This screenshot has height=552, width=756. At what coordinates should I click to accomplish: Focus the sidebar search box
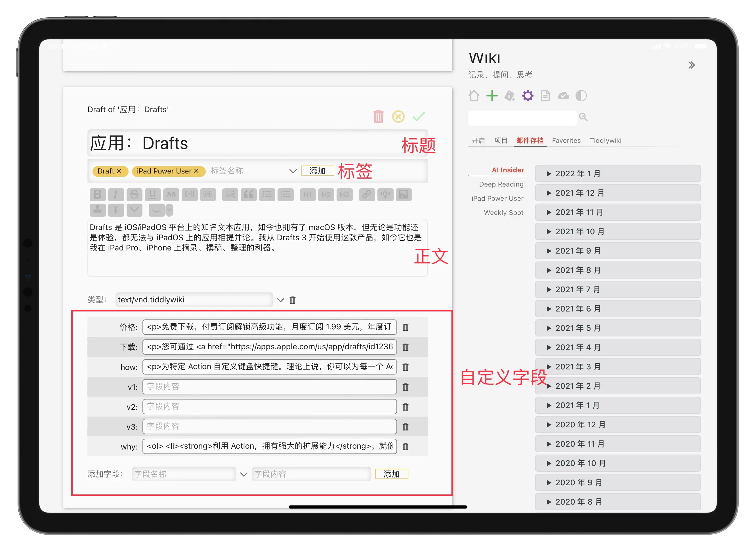tap(522, 117)
